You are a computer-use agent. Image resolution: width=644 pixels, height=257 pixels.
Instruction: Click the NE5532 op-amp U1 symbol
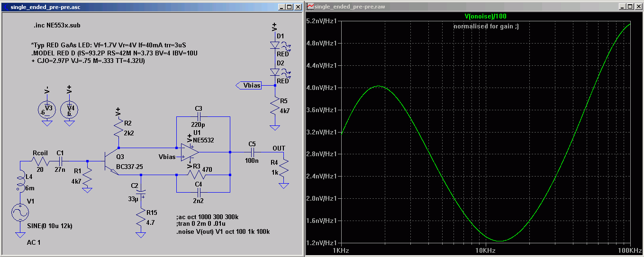188,152
